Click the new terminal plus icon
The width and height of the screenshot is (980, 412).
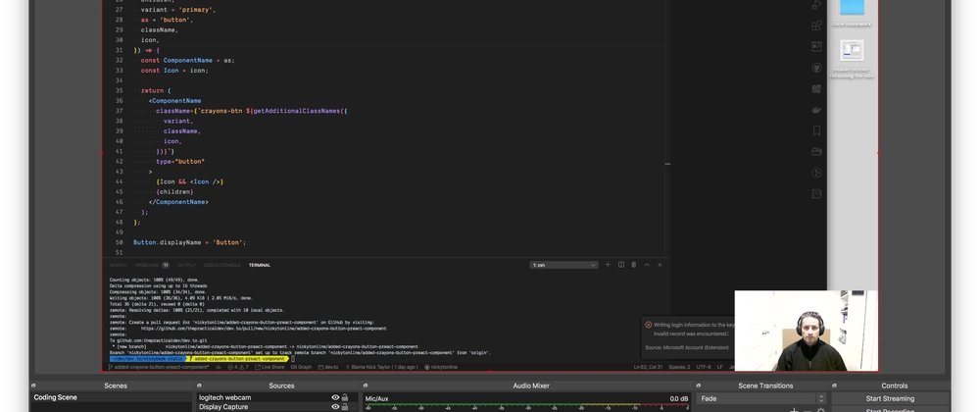click(x=608, y=265)
